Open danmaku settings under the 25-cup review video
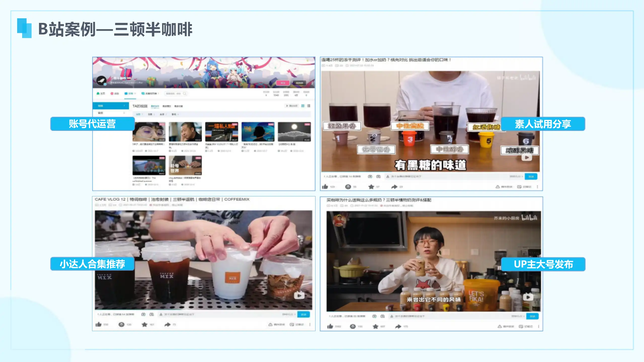Image resolution: width=644 pixels, height=362 pixels. point(378,176)
